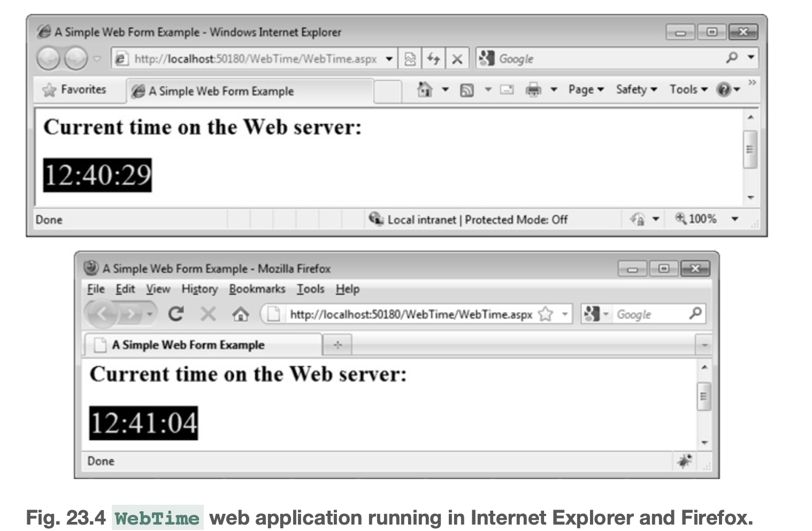Stop page loading with IE's X icon
The width and height of the screenshot is (812, 531).
[x=457, y=59]
